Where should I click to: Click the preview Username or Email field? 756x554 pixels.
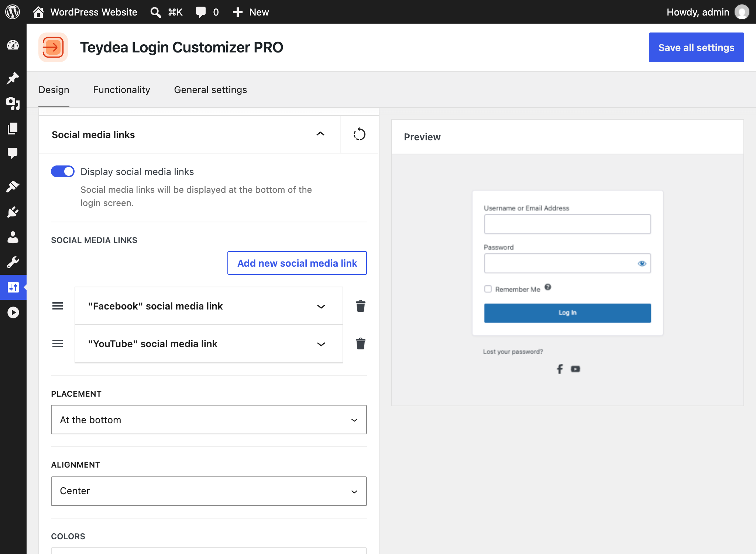(x=567, y=224)
